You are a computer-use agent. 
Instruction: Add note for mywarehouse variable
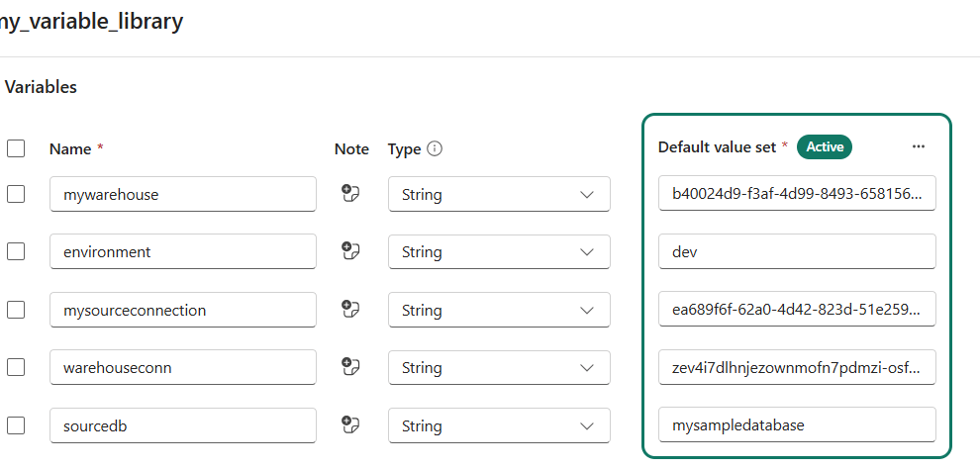coord(349,194)
